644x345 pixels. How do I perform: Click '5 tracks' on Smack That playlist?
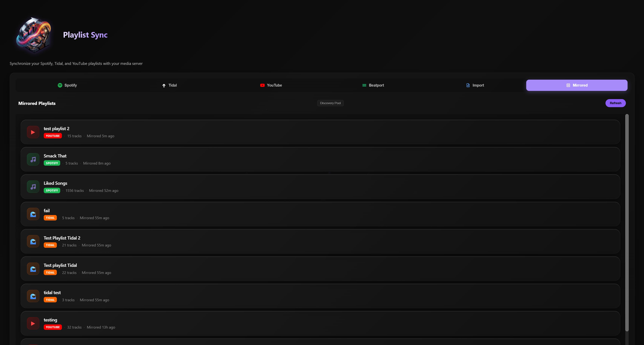coord(71,163)
